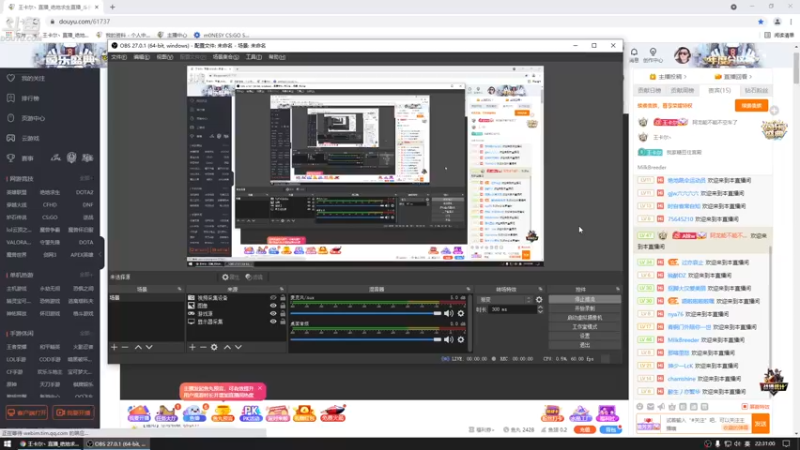This screenshot has width=800, height=450.
Task: Open the 文件(F) menu in OBS
Action: [119, 57]
